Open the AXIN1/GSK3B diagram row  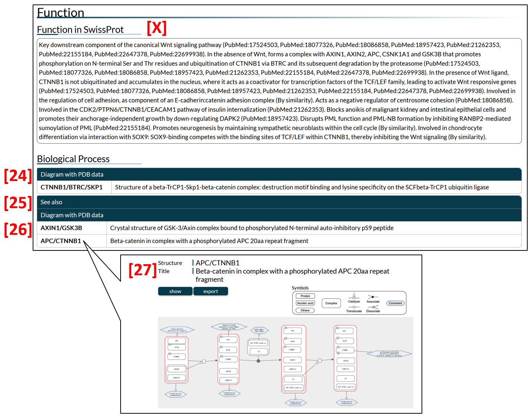(x=279, y=228)
